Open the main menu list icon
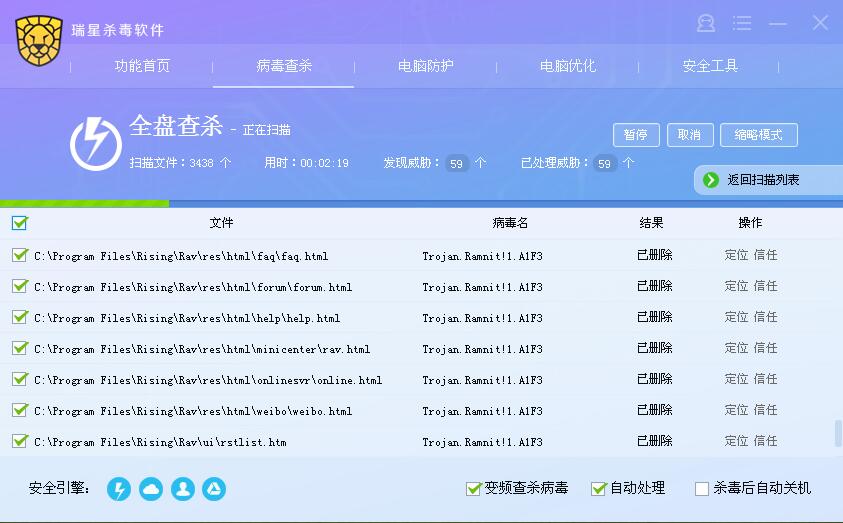The width and height of the screenshot is (843, 523). (742, 23)
